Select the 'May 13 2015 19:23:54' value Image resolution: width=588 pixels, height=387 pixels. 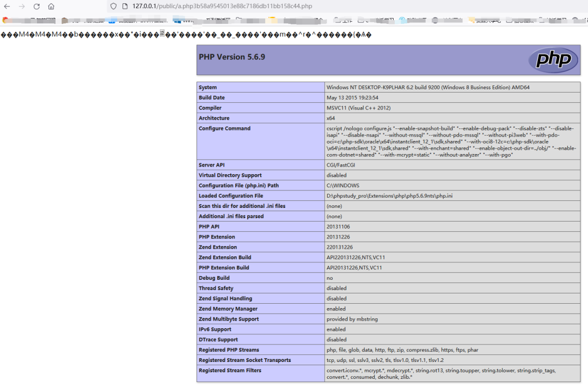point(352,97)
